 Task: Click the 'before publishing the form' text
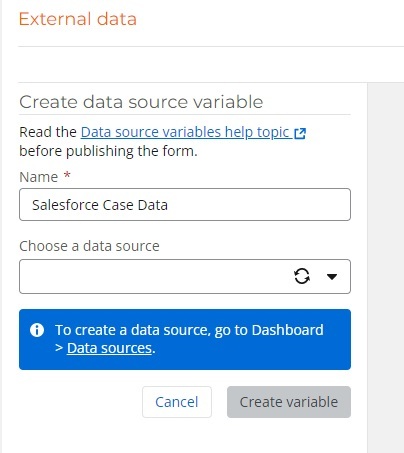[x=108, y=151]
